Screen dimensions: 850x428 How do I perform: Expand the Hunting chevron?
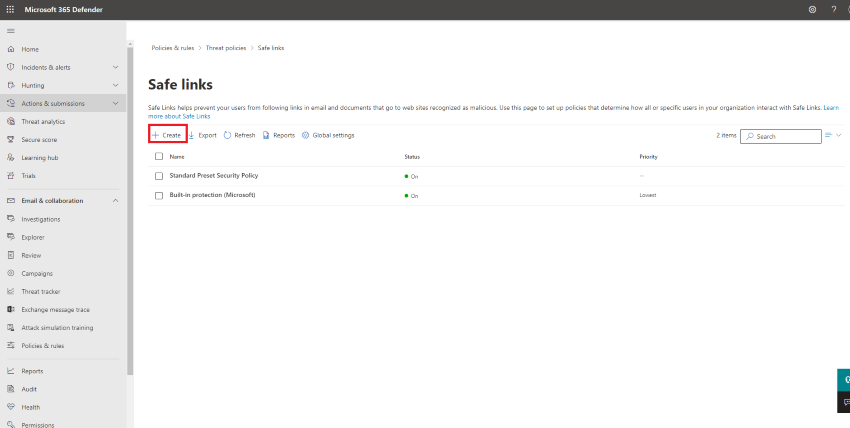[115, 86]
